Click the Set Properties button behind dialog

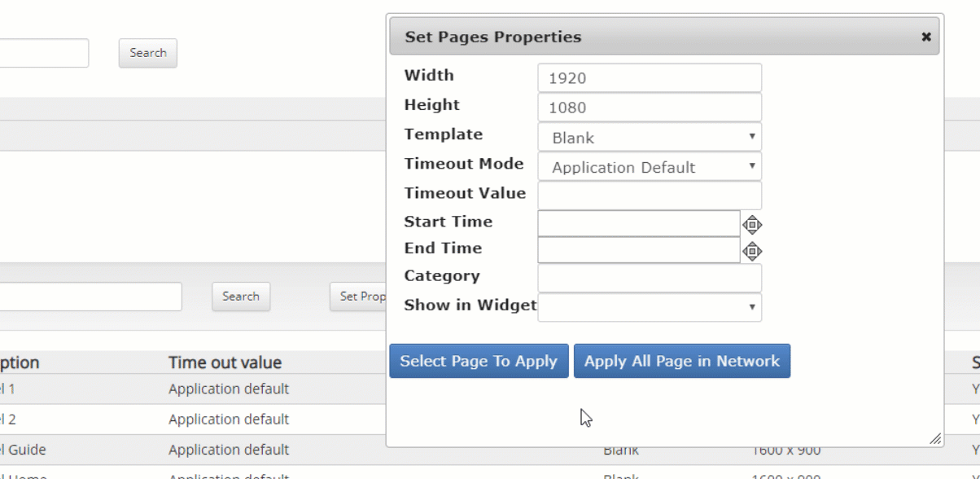tap(358, 297)
